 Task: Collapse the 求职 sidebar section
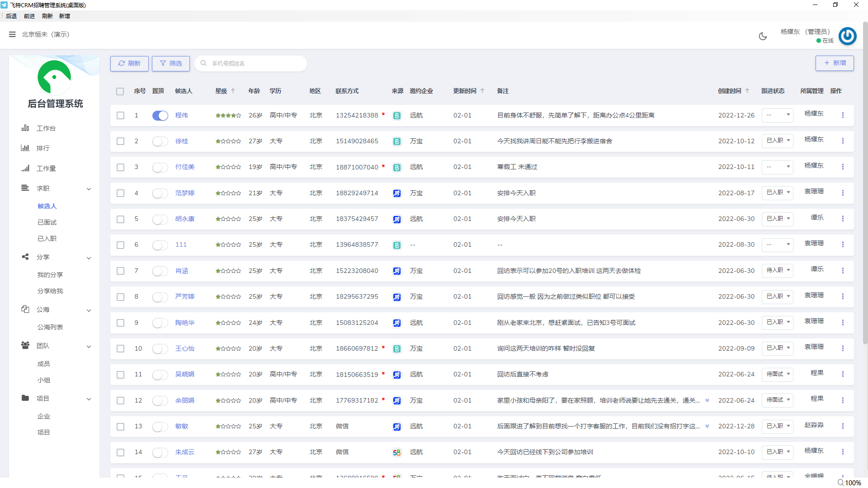click(x=89, y=189)
